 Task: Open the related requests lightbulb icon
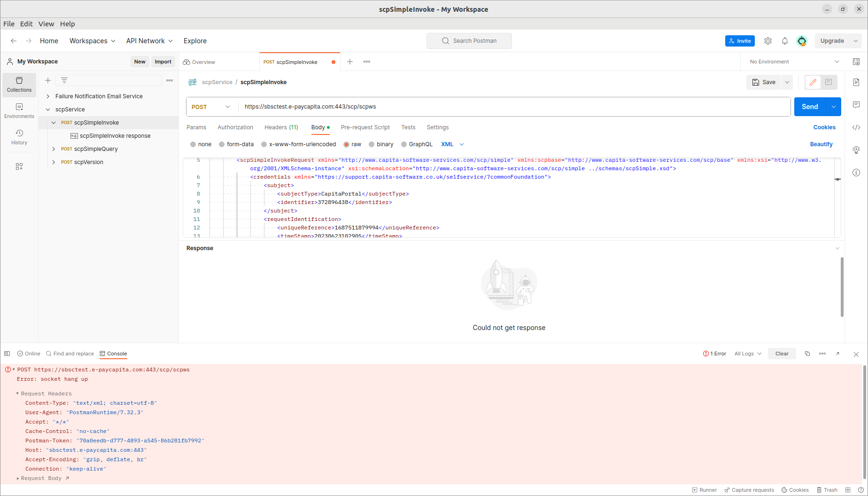pyautogui.click(x=856, y=150)
